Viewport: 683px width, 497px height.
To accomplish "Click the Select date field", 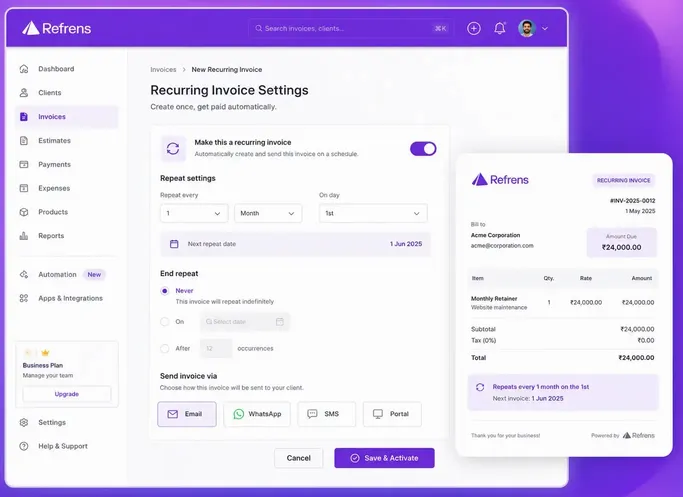I will (245, 322).
